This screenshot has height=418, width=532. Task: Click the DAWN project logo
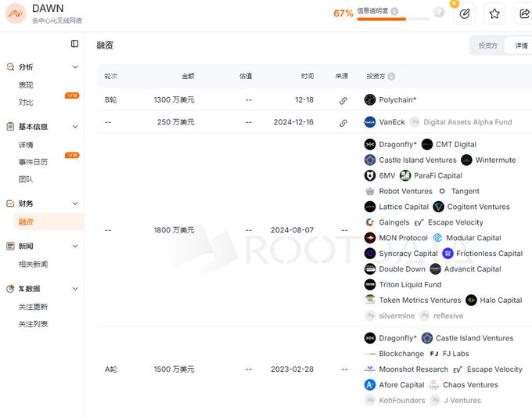click(x=15, y=13)
